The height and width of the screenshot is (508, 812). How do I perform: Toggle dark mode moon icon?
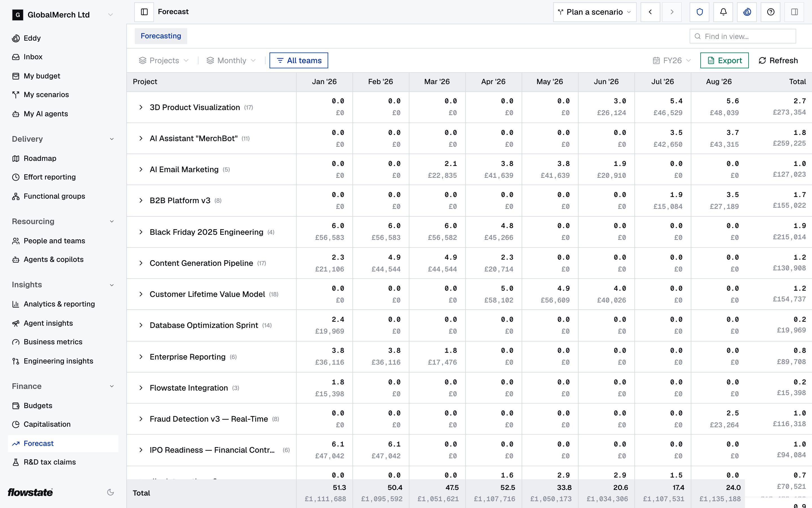click(111, 492)
